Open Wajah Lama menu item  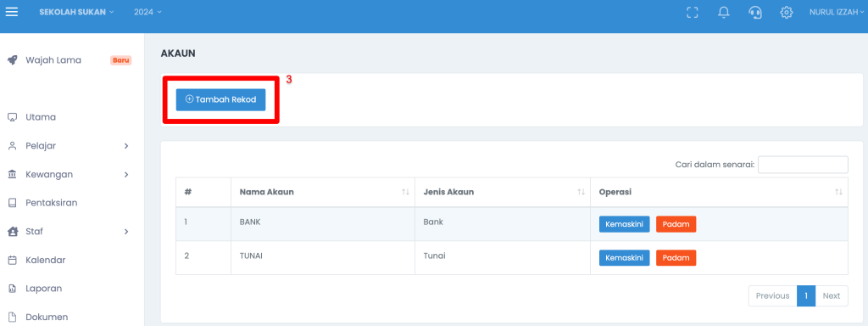point(53,60)
